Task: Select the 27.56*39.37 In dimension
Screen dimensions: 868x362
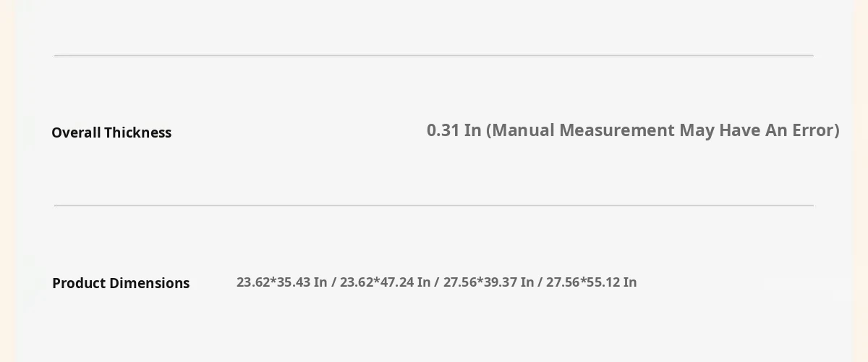Action: [489, 282]
